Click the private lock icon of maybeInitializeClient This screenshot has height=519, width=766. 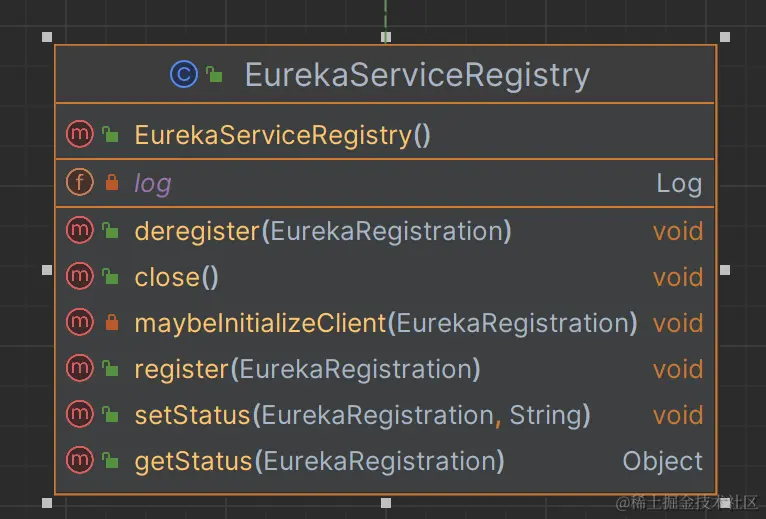[x=112, y=322]
